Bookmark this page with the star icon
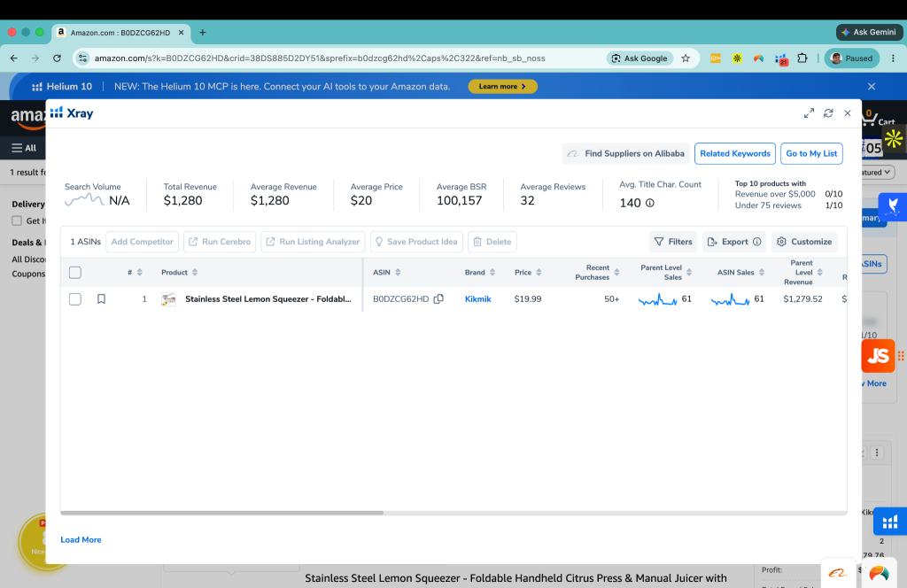Image resolution: width=907 pixels, height=588 pixels. [686, 58]
